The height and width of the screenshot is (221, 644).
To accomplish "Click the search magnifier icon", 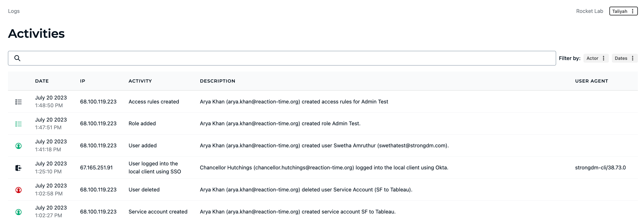I will [17, 58].
